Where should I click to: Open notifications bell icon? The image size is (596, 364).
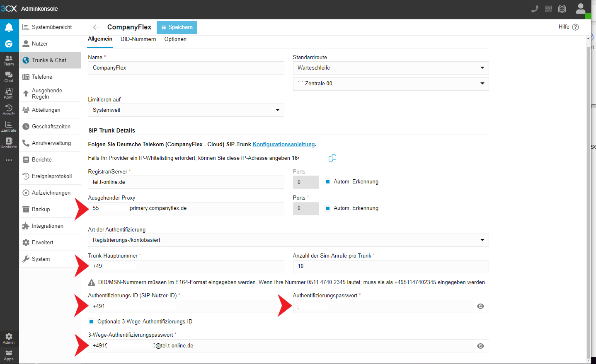(9, 27)
